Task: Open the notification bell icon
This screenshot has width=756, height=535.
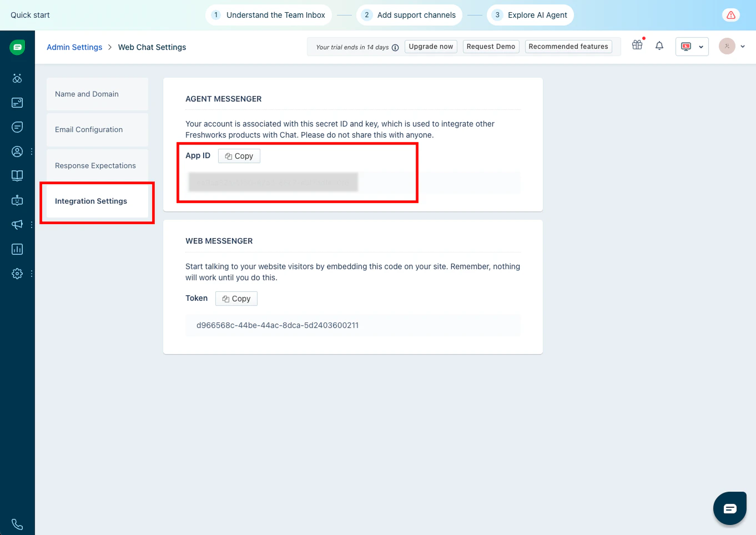Action: coord(659,46)
